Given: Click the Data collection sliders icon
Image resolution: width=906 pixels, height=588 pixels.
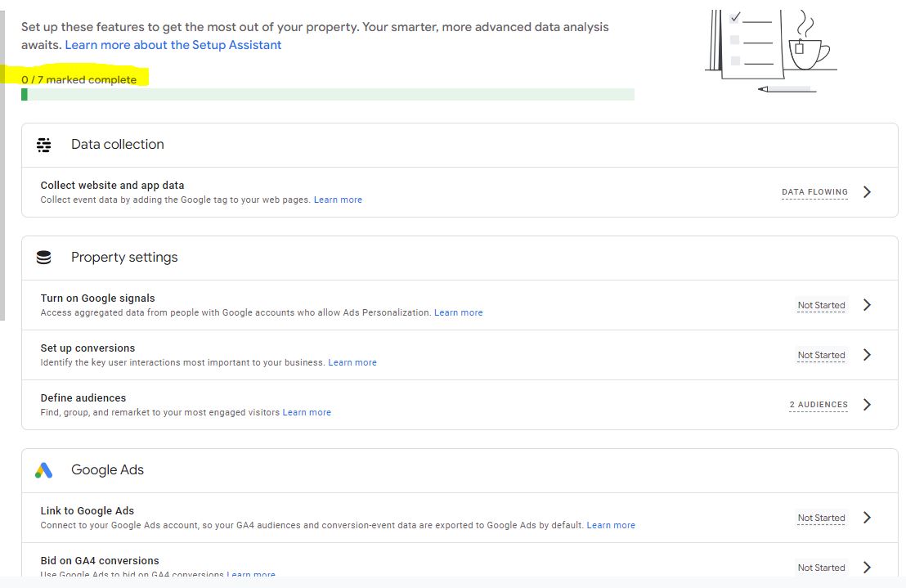Looking at the screenshot, I should tap(44, 145).
